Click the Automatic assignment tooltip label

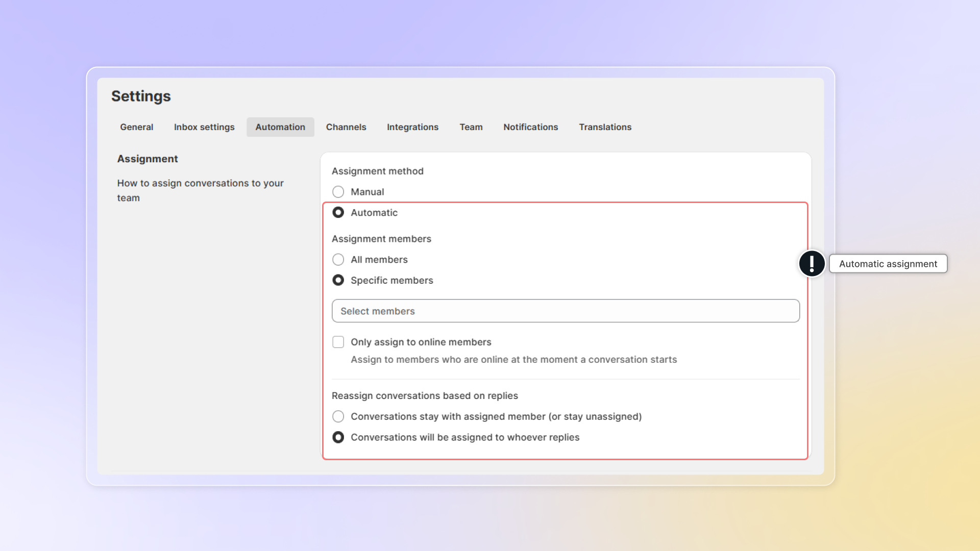pos(888,264)
